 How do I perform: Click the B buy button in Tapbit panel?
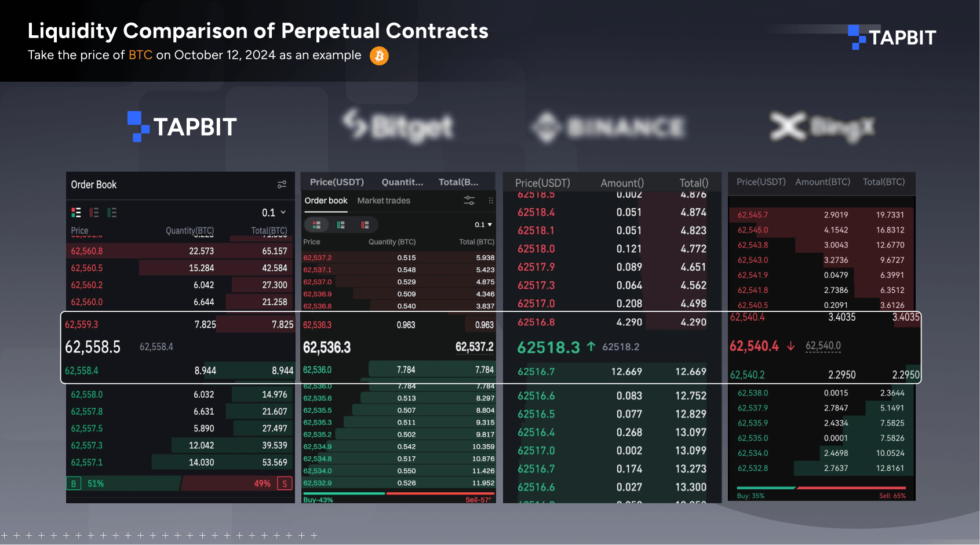pyautogui.click(x=74, y=483)
